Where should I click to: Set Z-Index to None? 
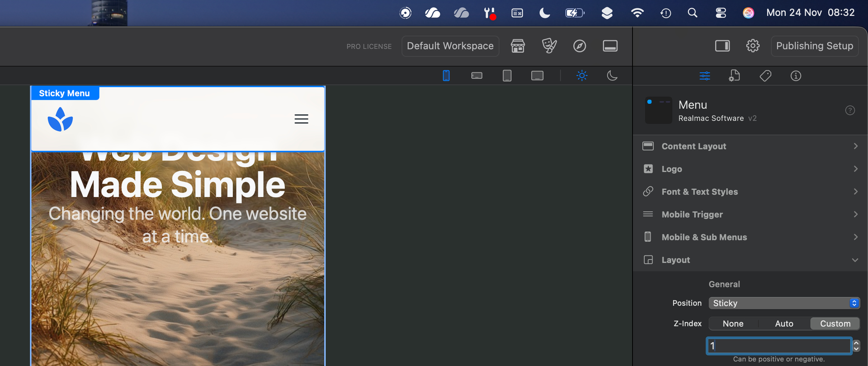733,324
